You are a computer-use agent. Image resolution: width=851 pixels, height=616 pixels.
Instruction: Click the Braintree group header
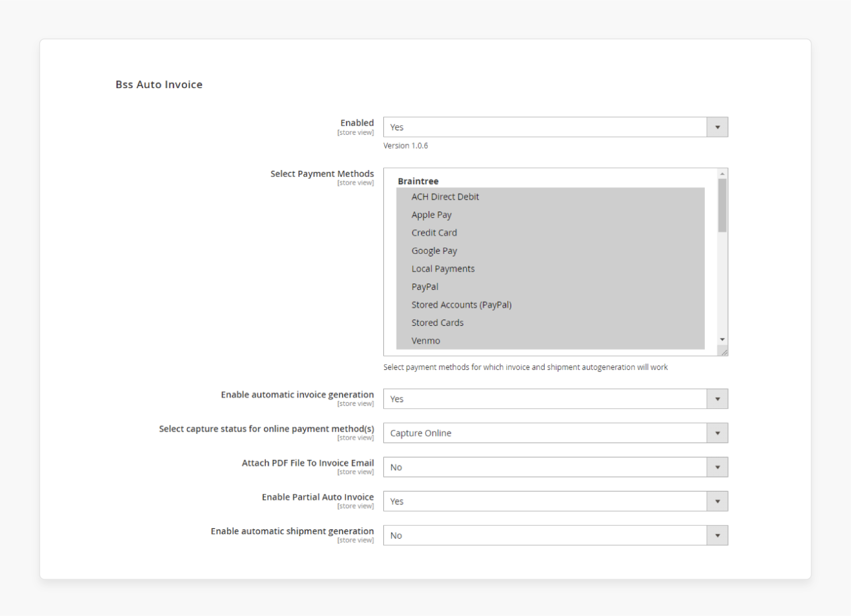418,181
